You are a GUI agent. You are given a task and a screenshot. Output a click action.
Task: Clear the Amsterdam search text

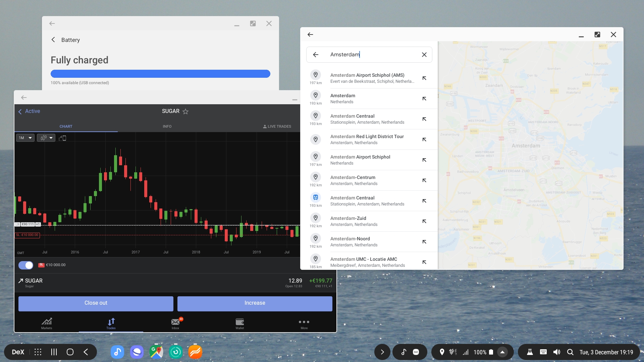tap(424, 55)
